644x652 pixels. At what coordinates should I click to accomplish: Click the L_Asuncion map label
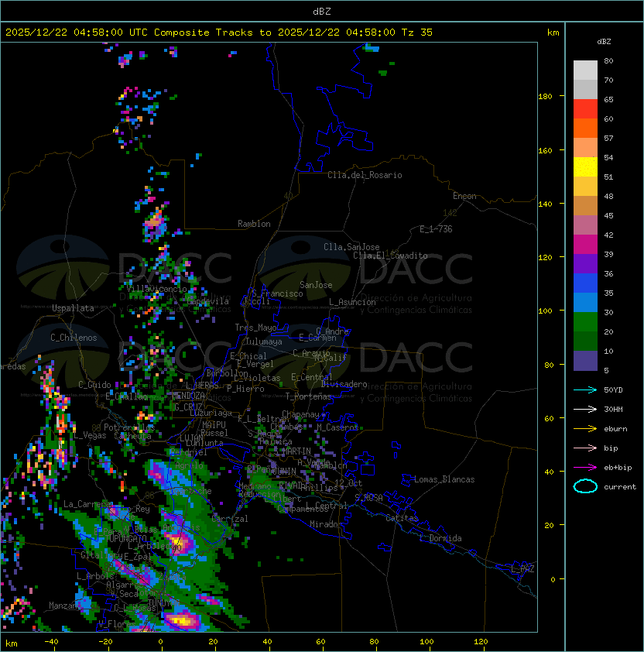click(x=352, y=302)
